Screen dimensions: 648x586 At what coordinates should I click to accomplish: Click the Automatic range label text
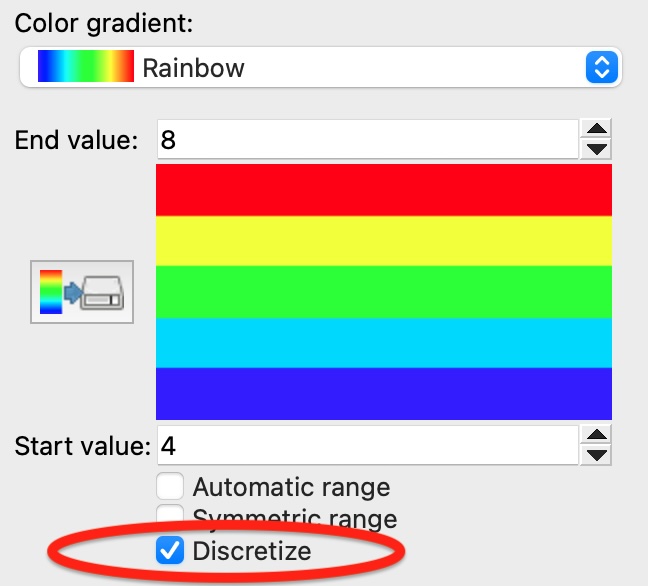click(x=291, y=487)
